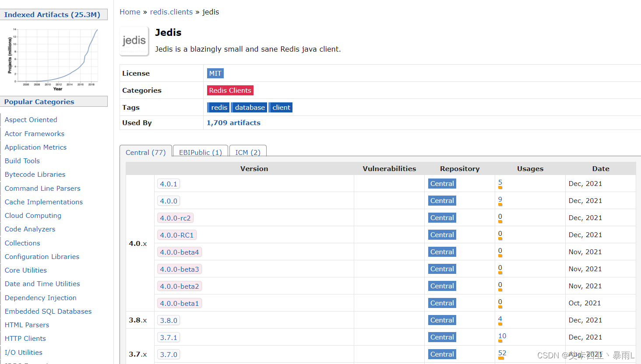Open version 4.0.0-beta1
The width and height of the screenshot is (641, 364).
coord(180,304)
